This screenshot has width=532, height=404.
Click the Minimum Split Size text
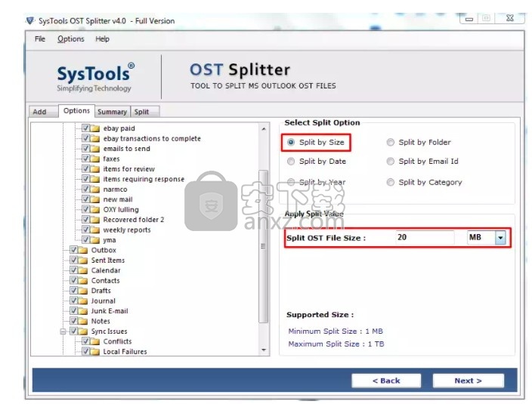point(336,332)
